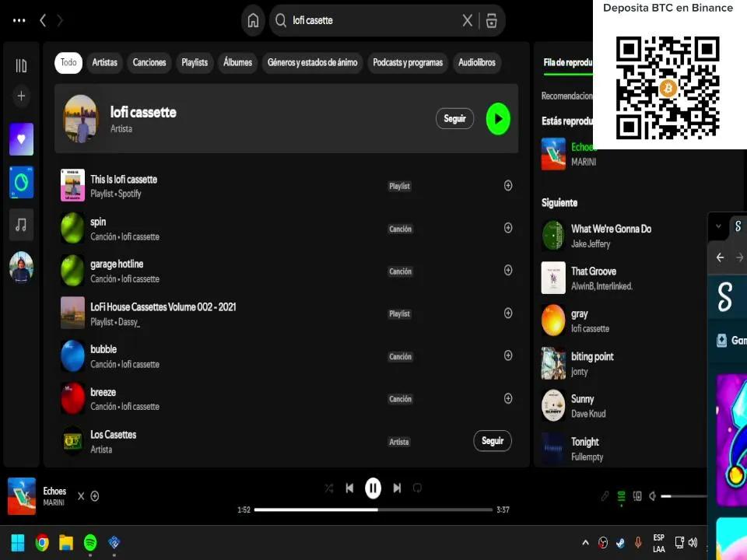
Task: Open the Home page icon
Action: pos(253,20)
